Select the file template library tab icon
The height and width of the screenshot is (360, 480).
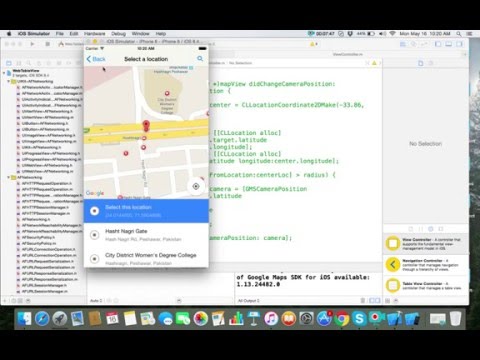[x=411, y=229]
